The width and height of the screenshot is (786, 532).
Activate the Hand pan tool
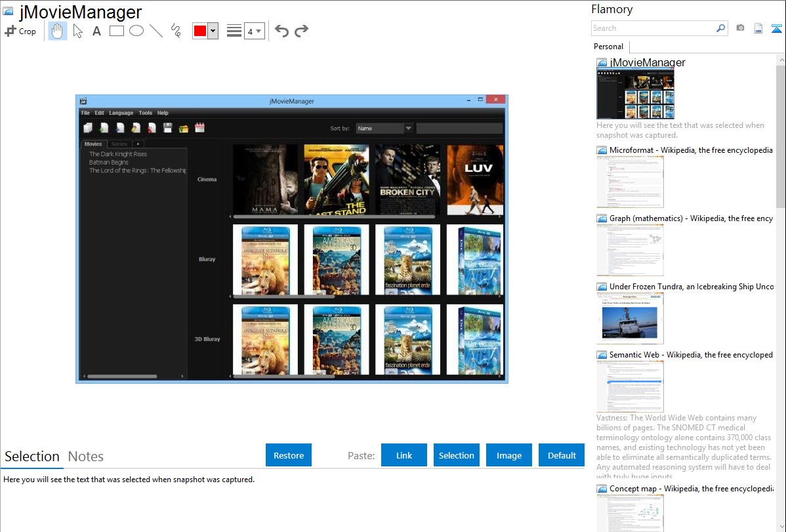[x=57, y=31]
